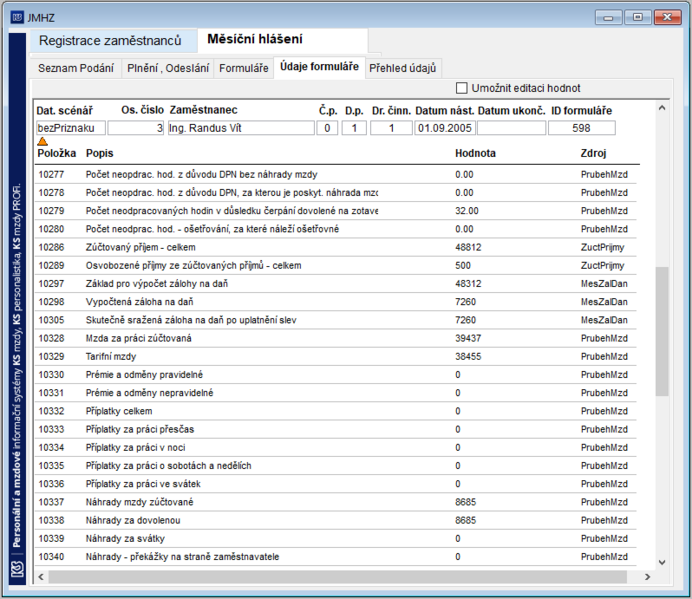This screenshot has height=599, width=692.
Task: Click Příplatky za práci v noci row
Action: pyautogui.click(x=335, y=448)
